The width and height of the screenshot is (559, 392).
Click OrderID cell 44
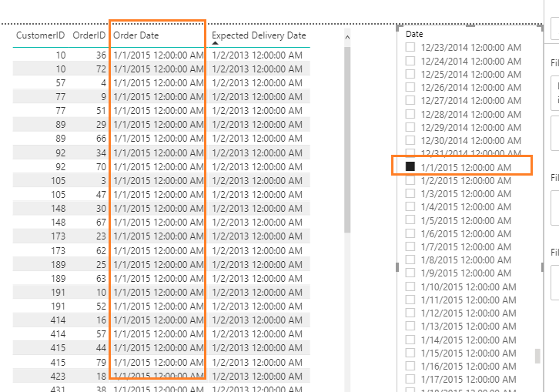(x=101, y=348)
